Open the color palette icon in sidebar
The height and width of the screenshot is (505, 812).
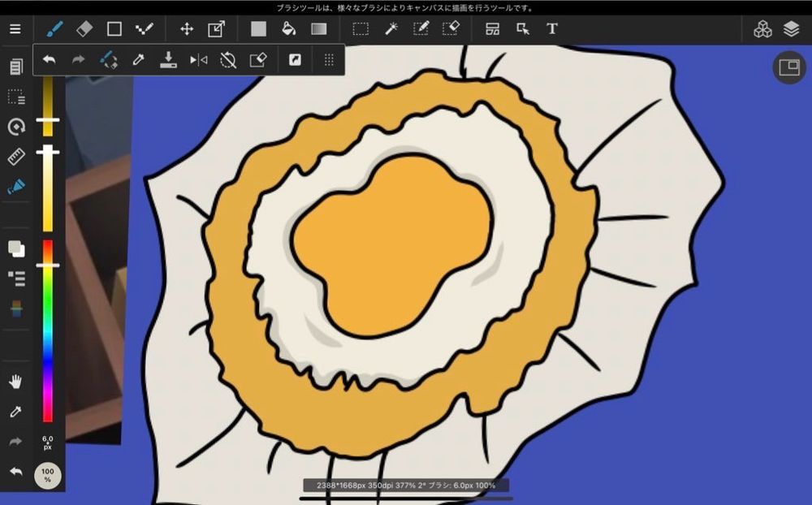[x=16, y=309]
